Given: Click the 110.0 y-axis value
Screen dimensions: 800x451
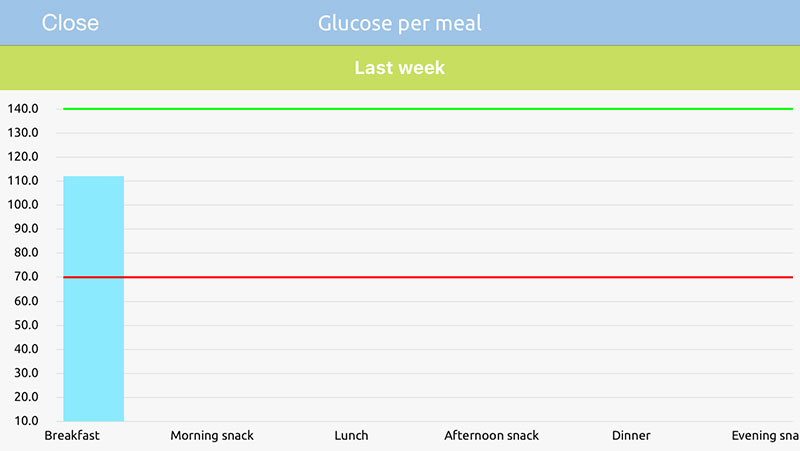Looking at the screenshot, I should 22,181.
